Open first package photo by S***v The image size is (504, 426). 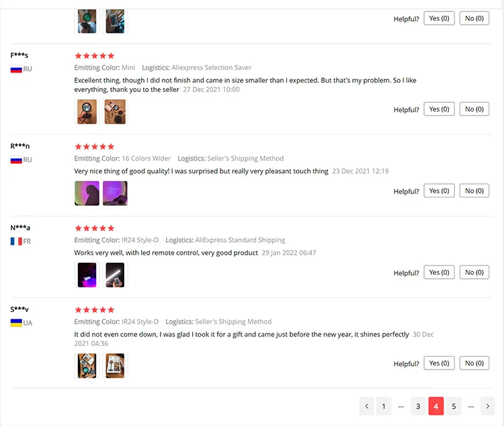point(87,366)
